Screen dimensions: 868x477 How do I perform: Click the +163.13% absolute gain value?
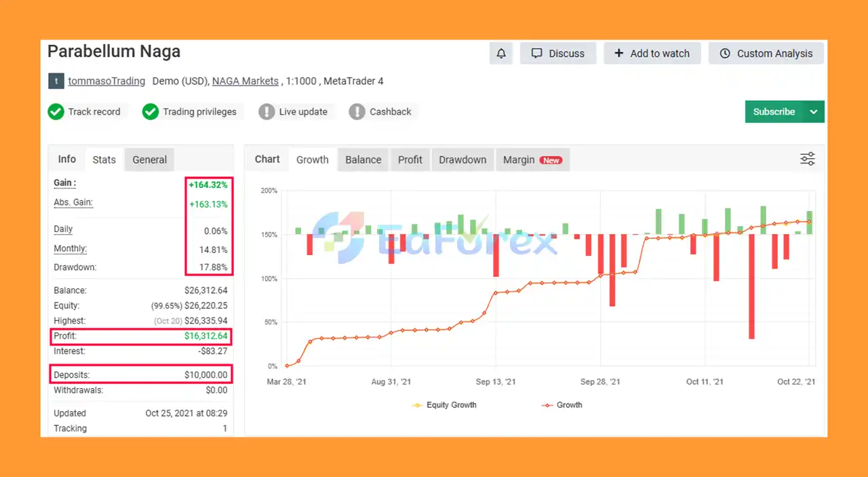(208, 204)
